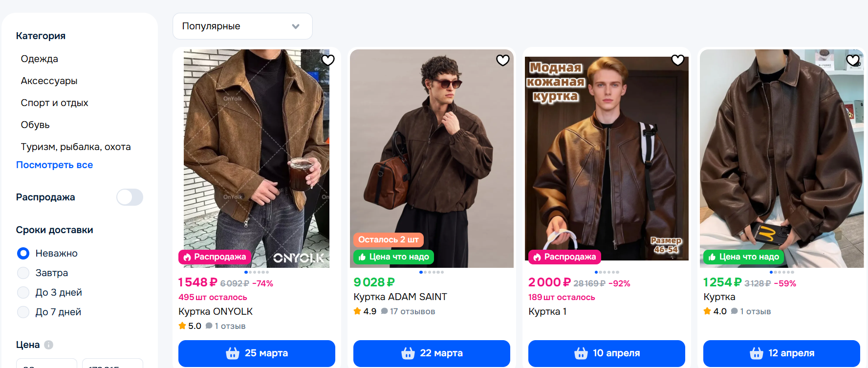Click heart icon on Куртка 1 product
Viewport: 868px width, 368px height.
click(678, 60)
